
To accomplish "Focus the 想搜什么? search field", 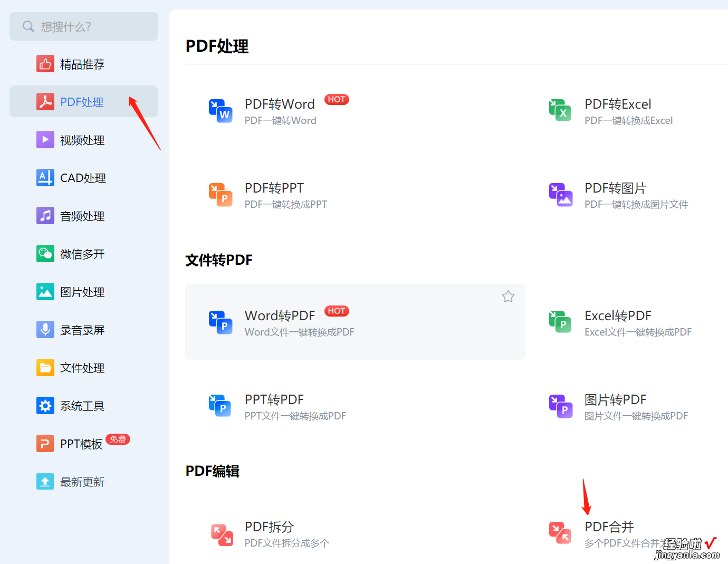I will [84, 26].
